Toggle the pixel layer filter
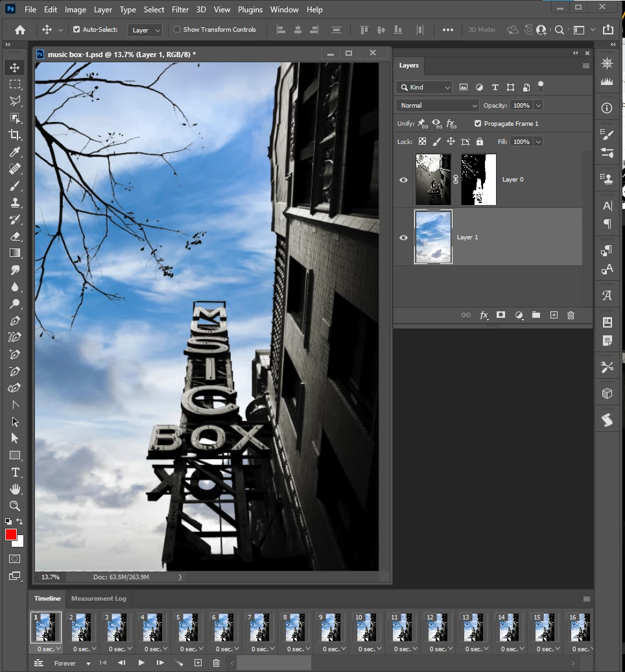Image resolution: width=625 pixels, height=672 pixels. pyautogui.click(x=464, y=87)
